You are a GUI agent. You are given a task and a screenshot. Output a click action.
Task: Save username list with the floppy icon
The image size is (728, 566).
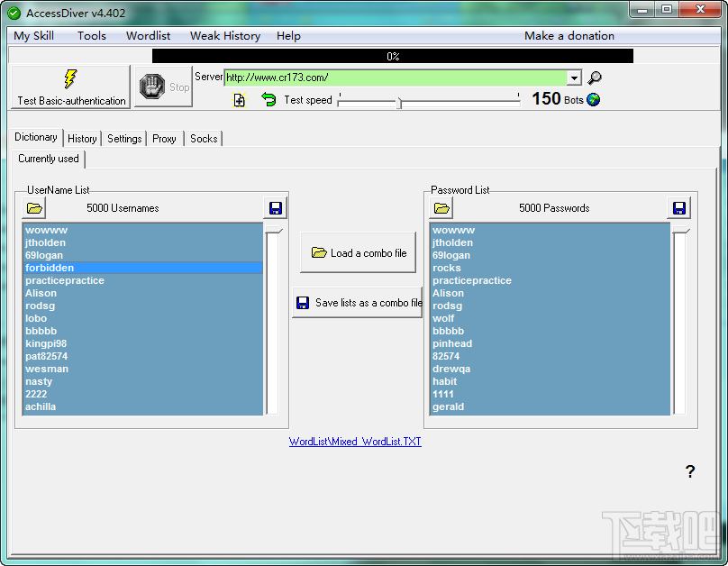click(x=276, y=208)
